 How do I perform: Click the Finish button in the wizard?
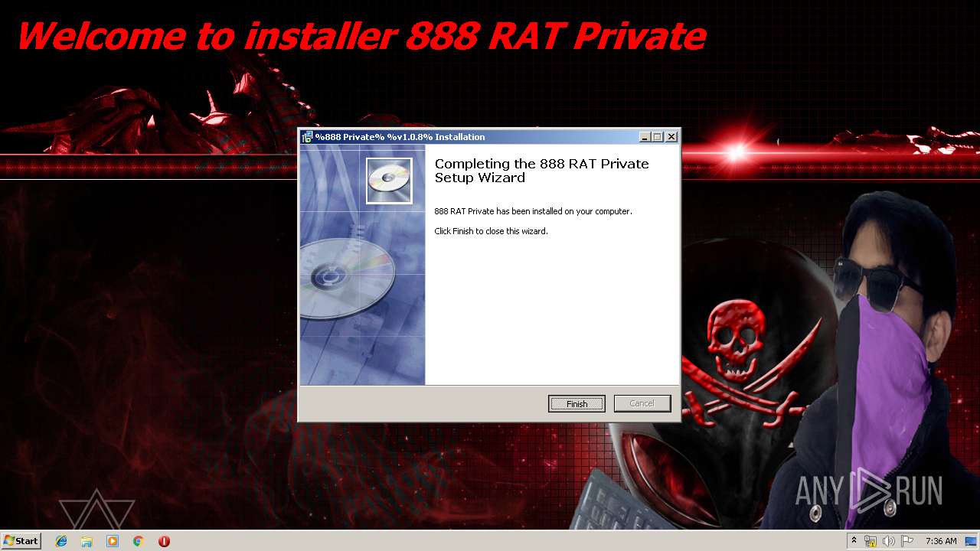point(577,403)
